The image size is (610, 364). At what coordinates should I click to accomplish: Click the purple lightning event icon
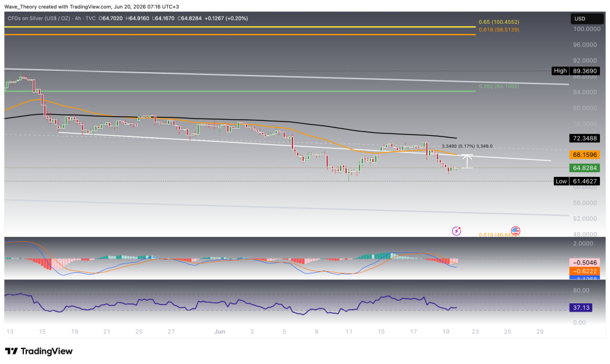[x=456, y=231]
